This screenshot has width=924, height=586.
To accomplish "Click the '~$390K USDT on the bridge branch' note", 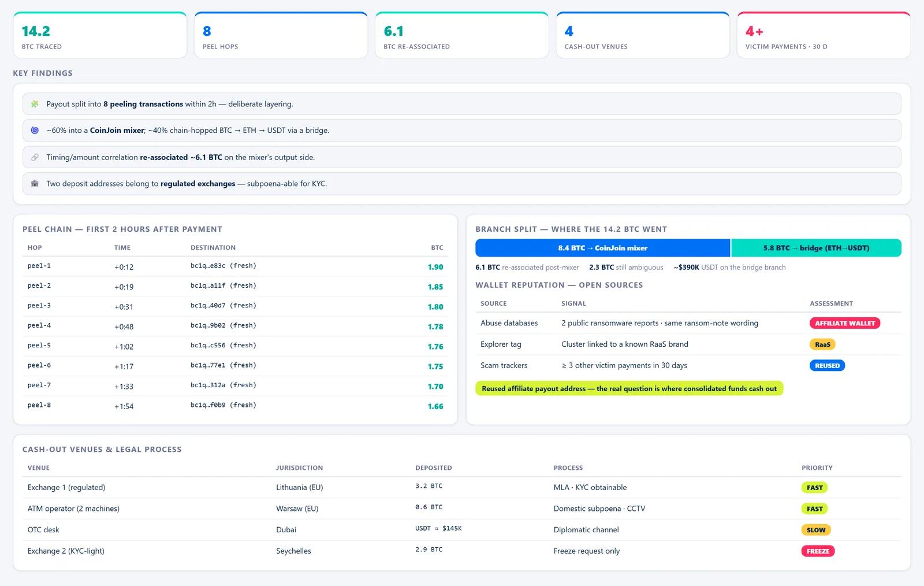I will pos(729,268).
